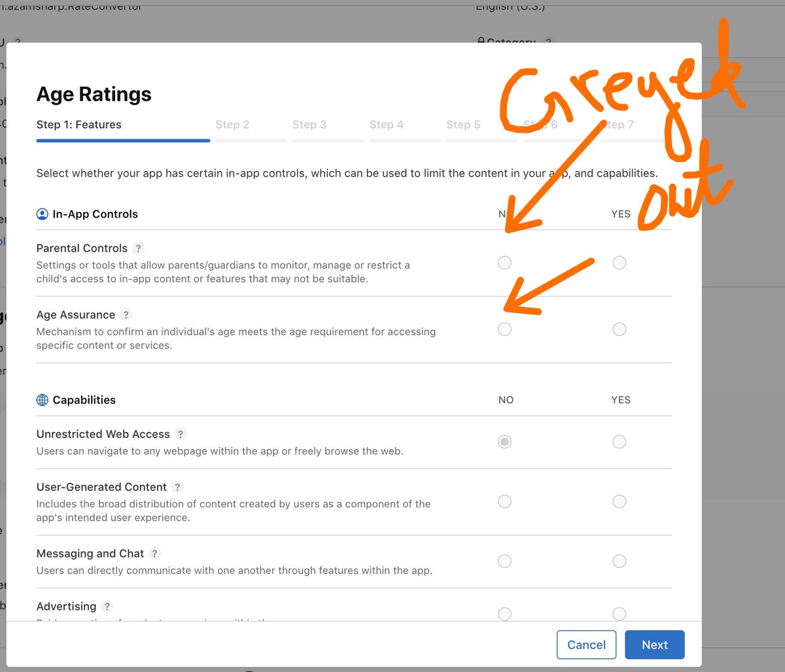Click the Capabilities section title
Image resolution: width=785 pixels, height=672 pixels.
(x=84, y=400)
